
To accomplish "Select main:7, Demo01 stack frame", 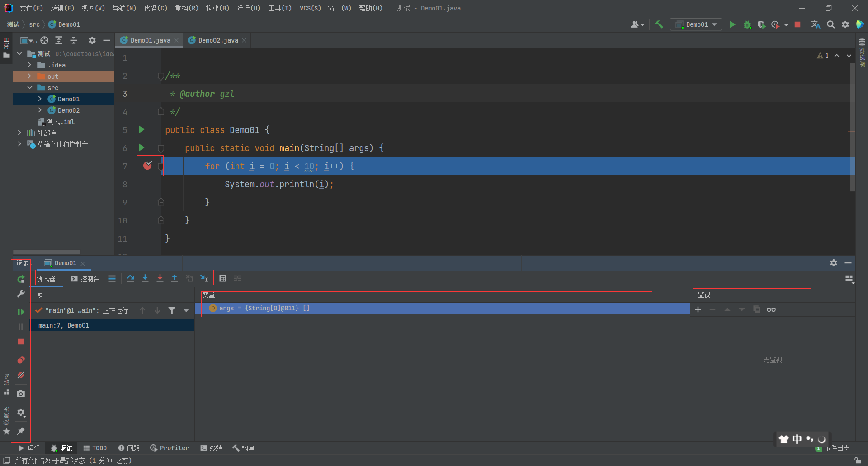I will point(112,325).
